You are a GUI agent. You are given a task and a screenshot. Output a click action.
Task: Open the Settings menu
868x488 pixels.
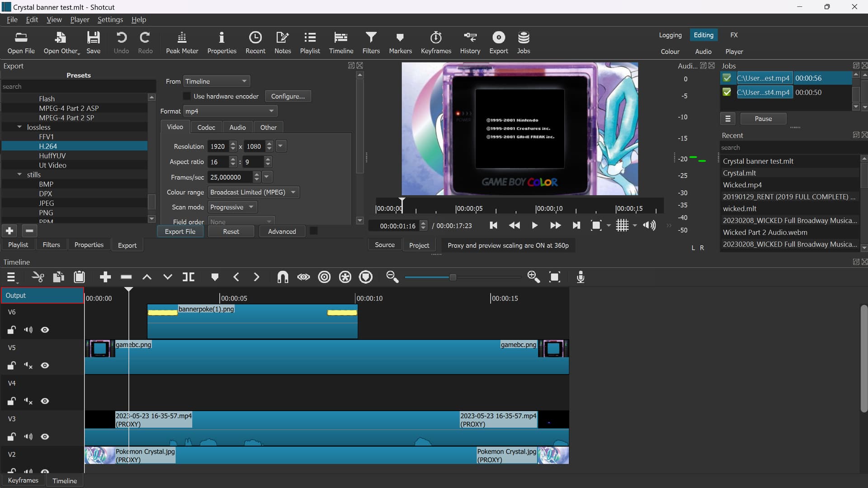(x=110, y=19)
